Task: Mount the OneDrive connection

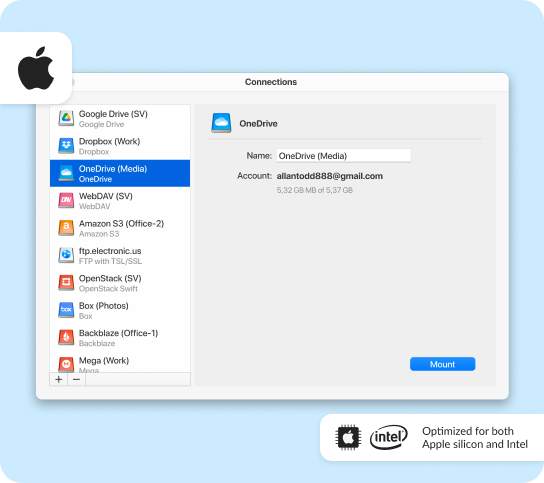Action: click(x=442, y=364)
